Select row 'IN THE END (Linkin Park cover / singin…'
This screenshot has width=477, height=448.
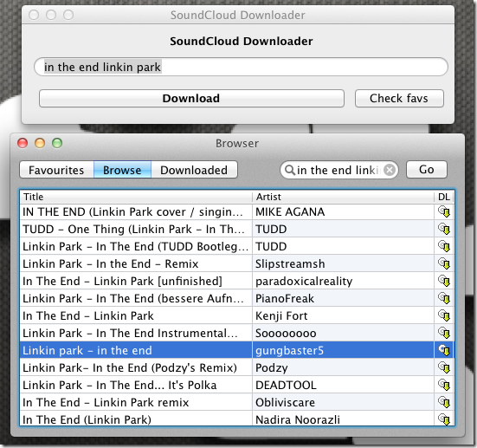tap(132, 211)
